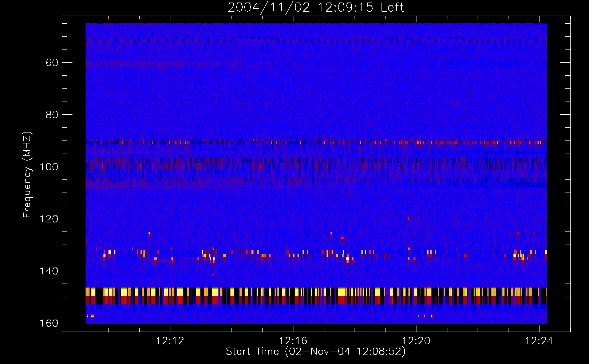Viewport: 589px width, 364px height.
Task: Click the red emission line near 90 MHz
Action: pos(316,142)
